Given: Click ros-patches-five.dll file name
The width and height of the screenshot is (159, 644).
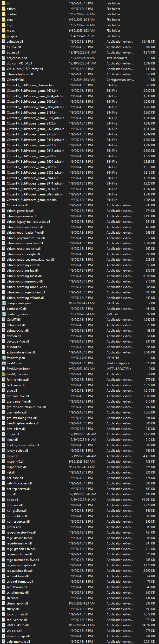Looking at the screenshot, I should 20,570.
